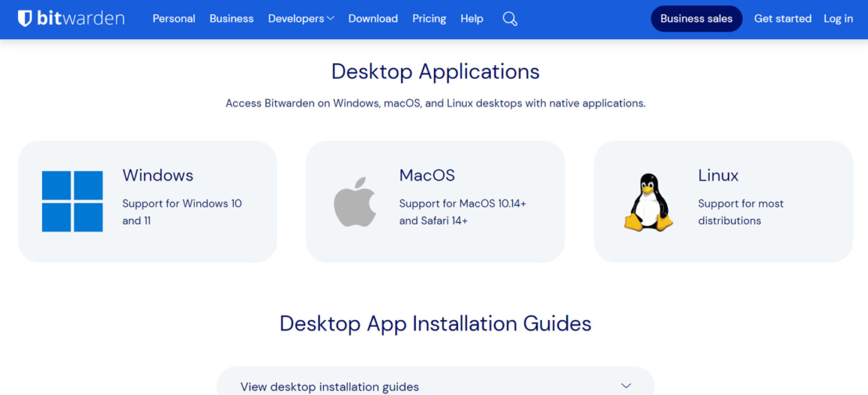
Task: Click the Apple logo icon
Action: coord(355,202)
